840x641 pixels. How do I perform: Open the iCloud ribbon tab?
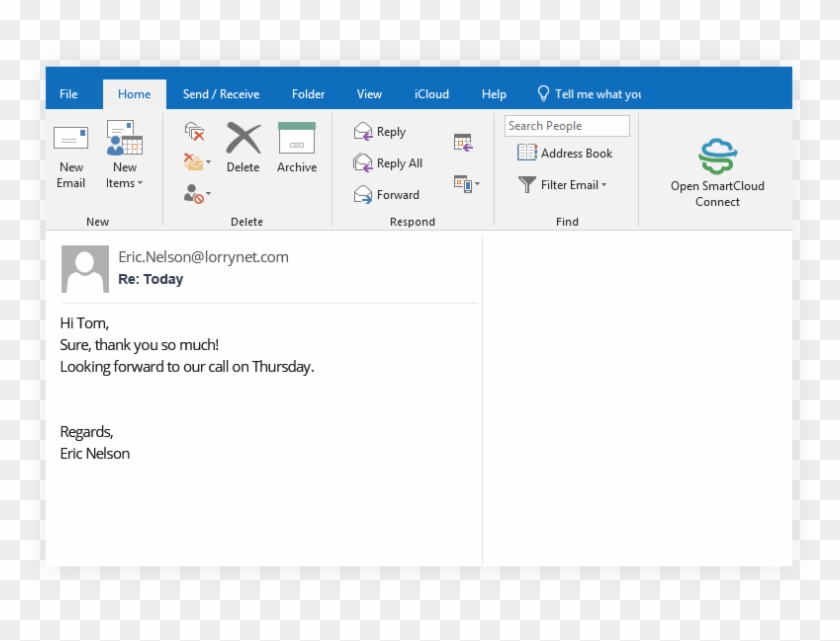click(x=430, y=93)
